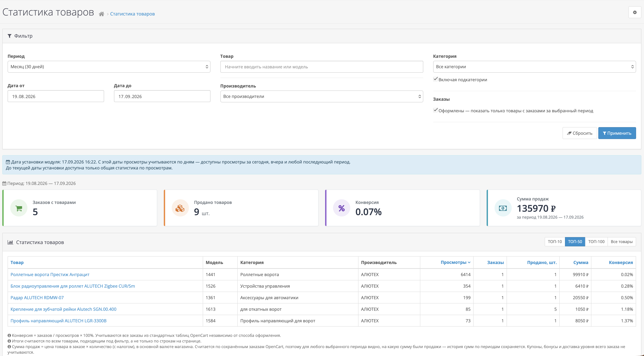The image size is (644, 356).
Task: Click the funnel icon in Фильтр header
Action: pyautogui.click(x=10, y=36)
